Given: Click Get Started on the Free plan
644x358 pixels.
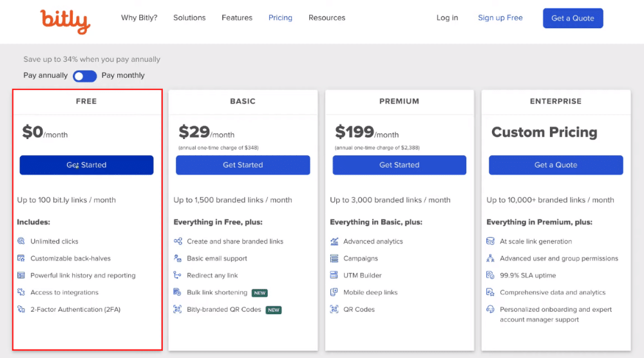Looking at the screenshot, I should point(87,165).
